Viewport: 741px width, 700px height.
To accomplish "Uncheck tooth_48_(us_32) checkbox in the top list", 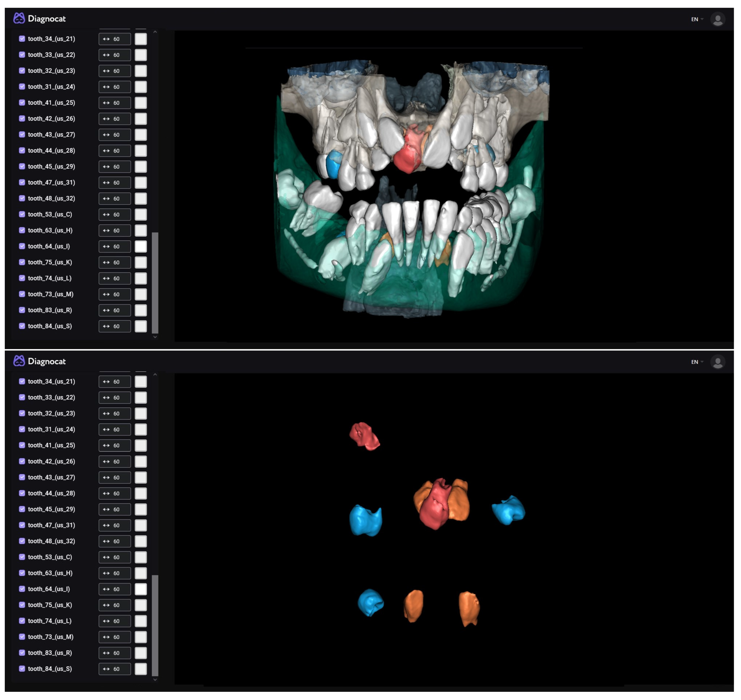I will pyautogui.click(x=22, y=199).
